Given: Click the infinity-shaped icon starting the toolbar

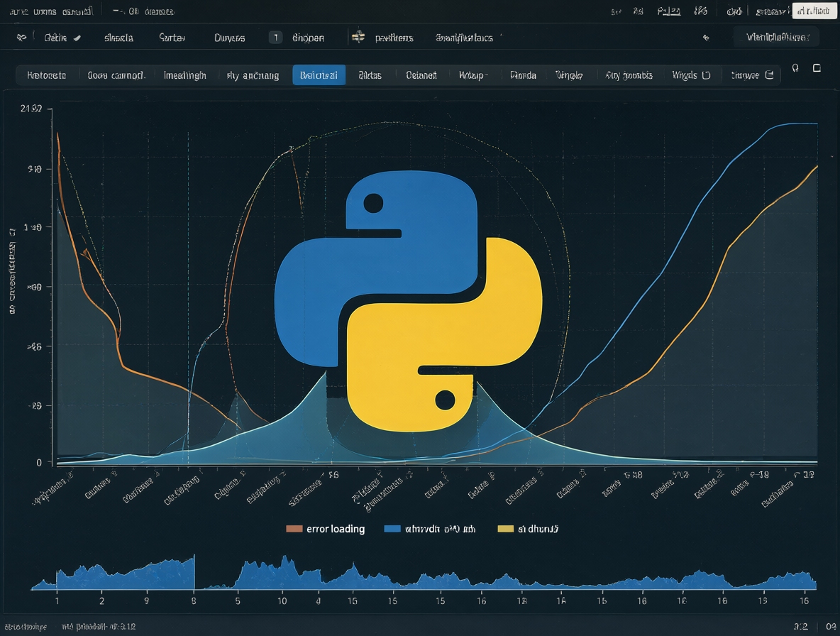Looking at the screenshot, I should (21, 38).
